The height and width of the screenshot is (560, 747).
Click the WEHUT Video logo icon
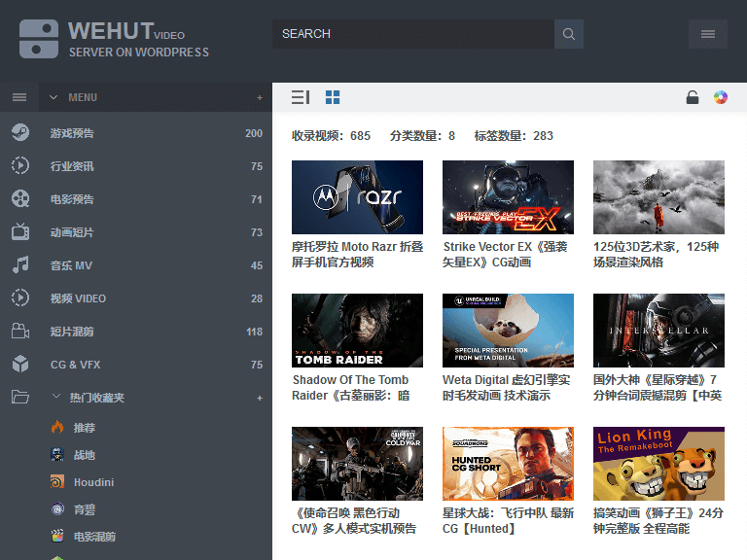pyautogui.click(x=39, y=39)
